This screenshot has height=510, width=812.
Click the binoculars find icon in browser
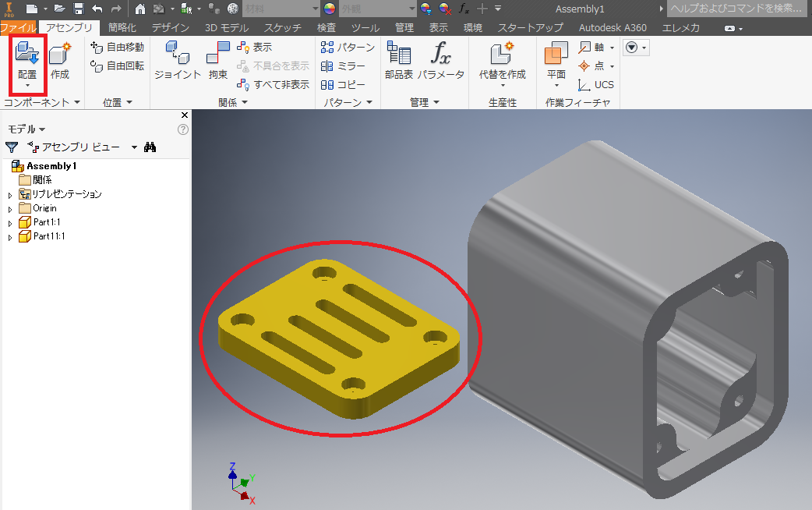point(150,147)
